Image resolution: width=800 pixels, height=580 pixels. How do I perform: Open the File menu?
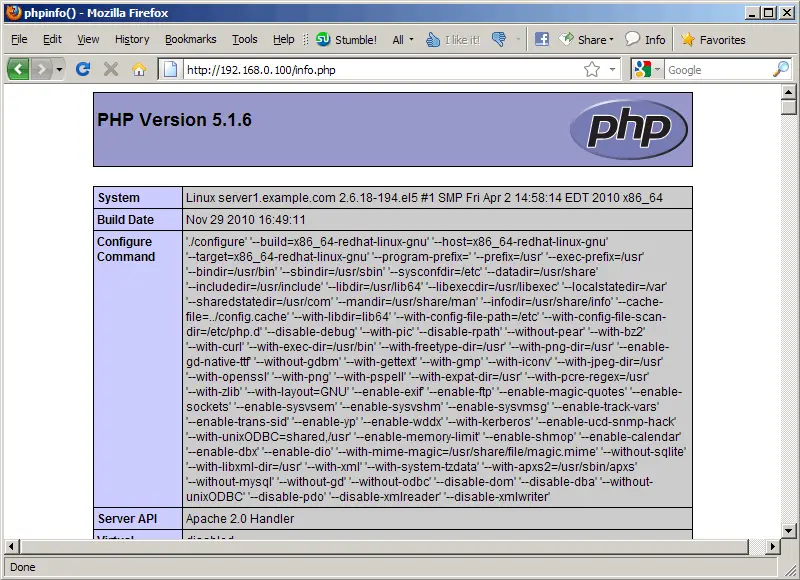click(x=19, y=39)
